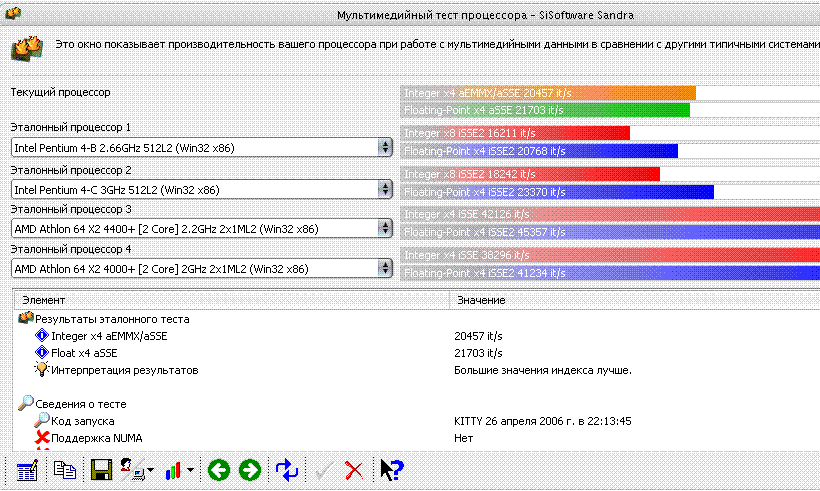The image size is (820, 491).
Task: Click the Эталонный процессор 4 label
Action: tap(71, 249)
